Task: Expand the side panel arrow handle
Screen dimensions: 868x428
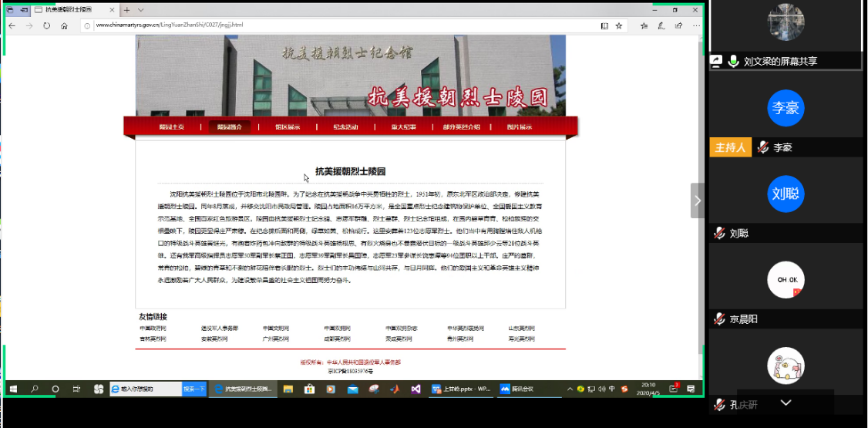Action: click(x=697, y=201)
